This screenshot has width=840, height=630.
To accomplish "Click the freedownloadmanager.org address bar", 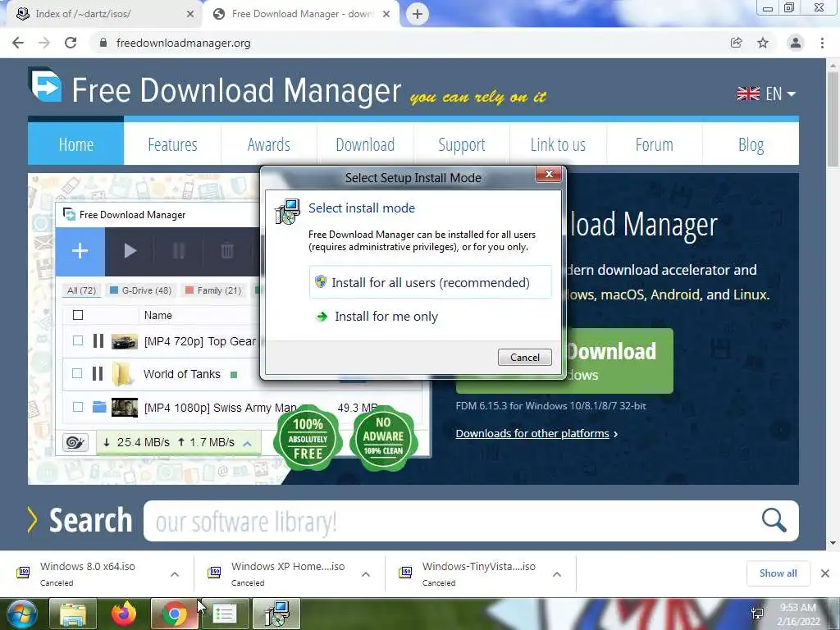I will tap(407, 43).
